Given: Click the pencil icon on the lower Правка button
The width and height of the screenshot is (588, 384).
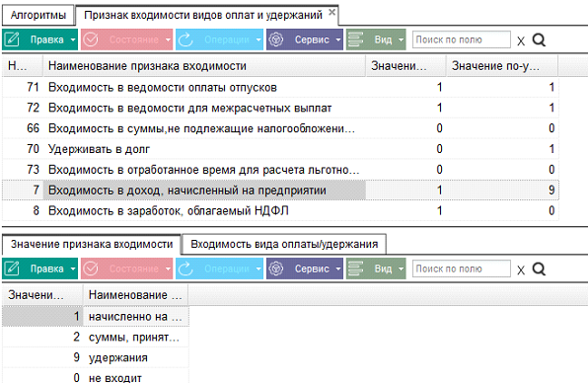Looking at the screenshot, I should tap(12, 269).
